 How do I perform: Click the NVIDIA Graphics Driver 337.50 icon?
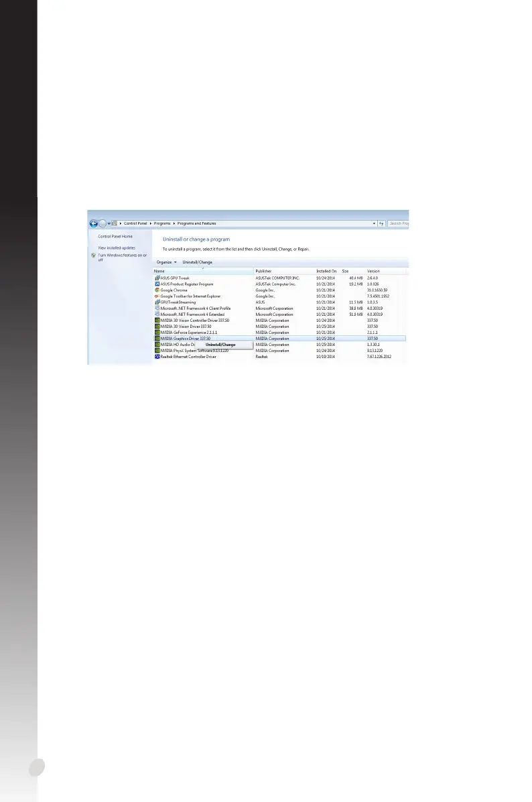pyautogui.click(x=157, y=339)
